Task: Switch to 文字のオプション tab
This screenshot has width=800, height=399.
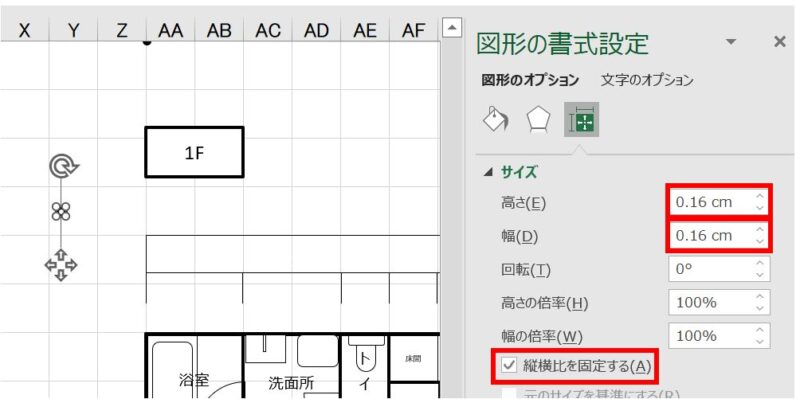Action: [x=647, y=80]
